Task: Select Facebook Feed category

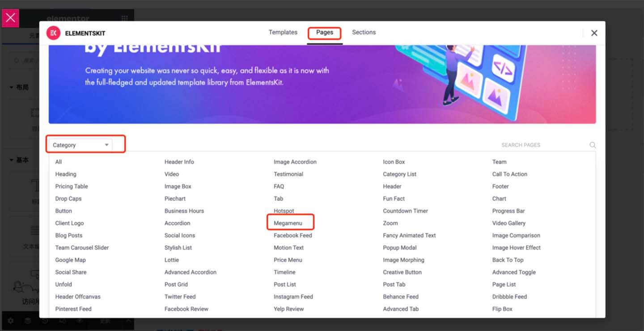Action: pyautogui.click(x=293, y=235)
